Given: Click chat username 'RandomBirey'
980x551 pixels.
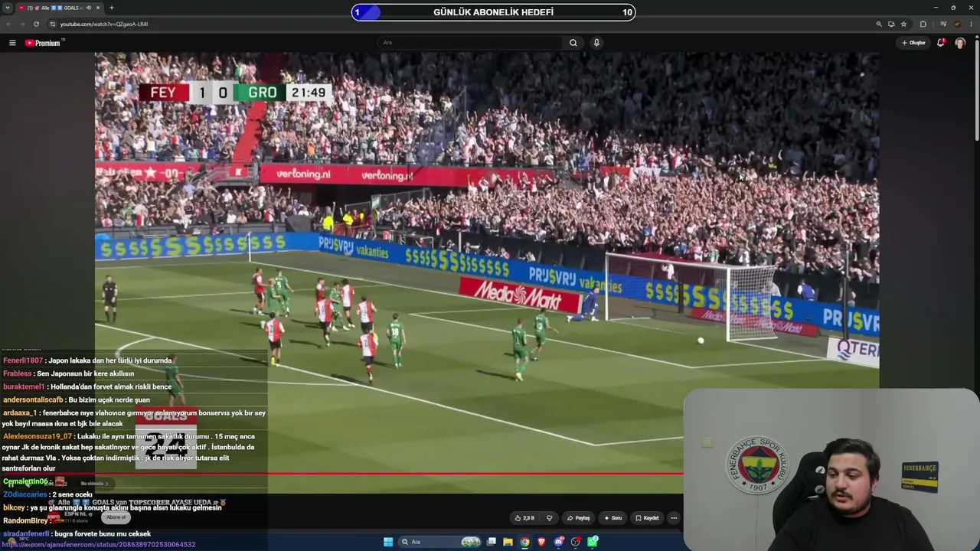Looking at the screenshot, I should pyautogui.click(x=26, y=520).
